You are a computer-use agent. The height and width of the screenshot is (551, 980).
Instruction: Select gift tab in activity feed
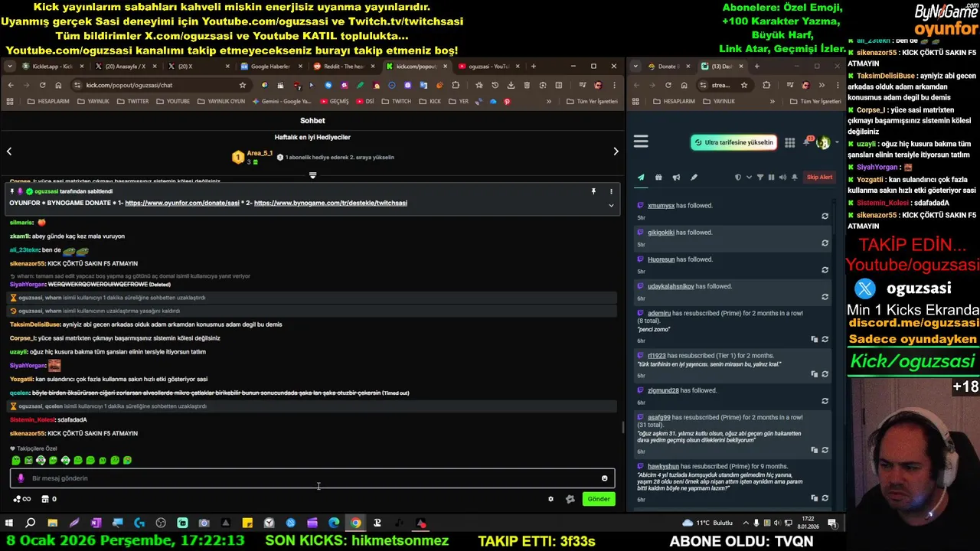tap(658, 178)
